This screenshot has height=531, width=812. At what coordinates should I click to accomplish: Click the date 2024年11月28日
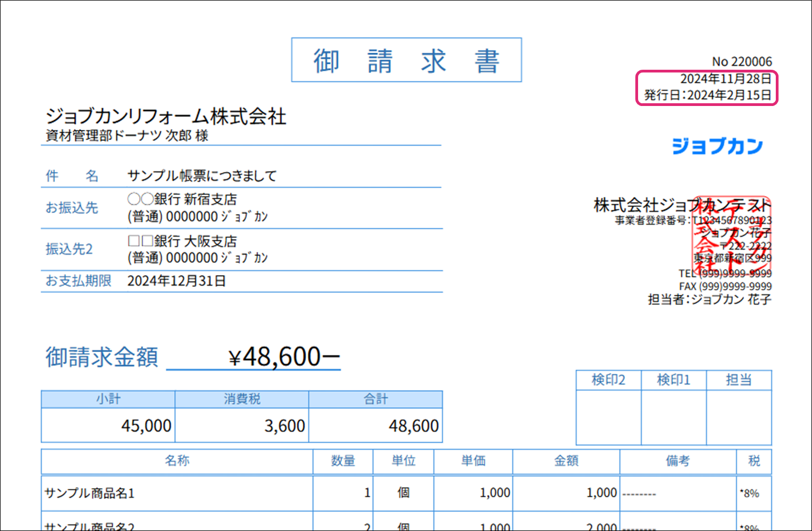point(725,79)
